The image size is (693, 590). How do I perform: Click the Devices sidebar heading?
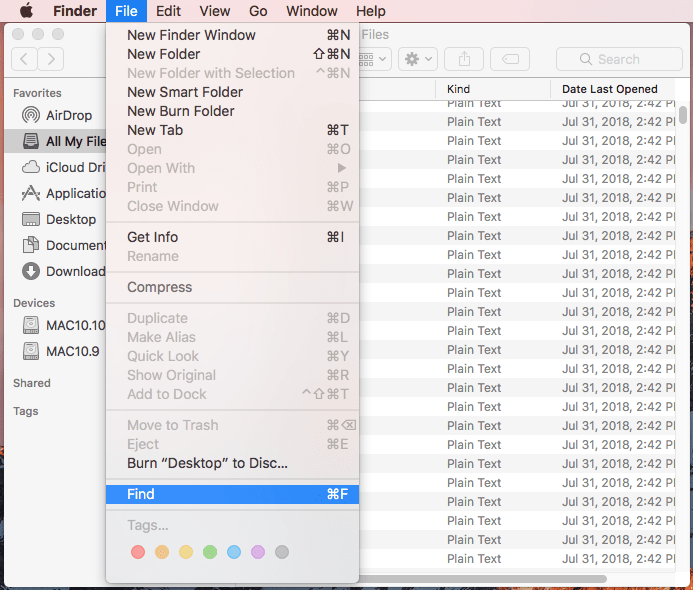pyautogui.click(x=34, y=303)
